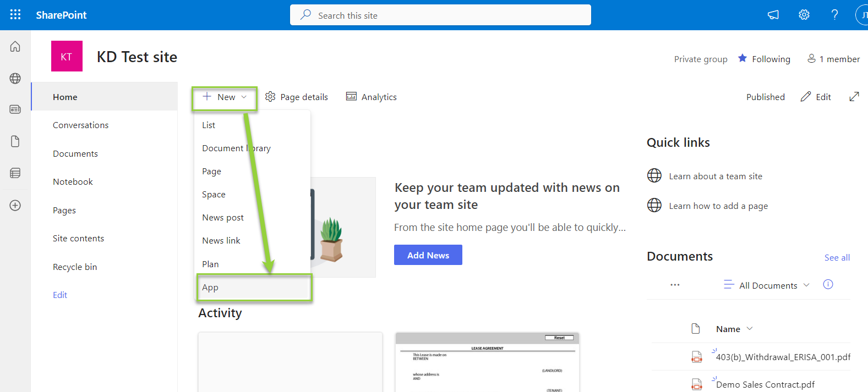Click the Add News button

point(428,255)
